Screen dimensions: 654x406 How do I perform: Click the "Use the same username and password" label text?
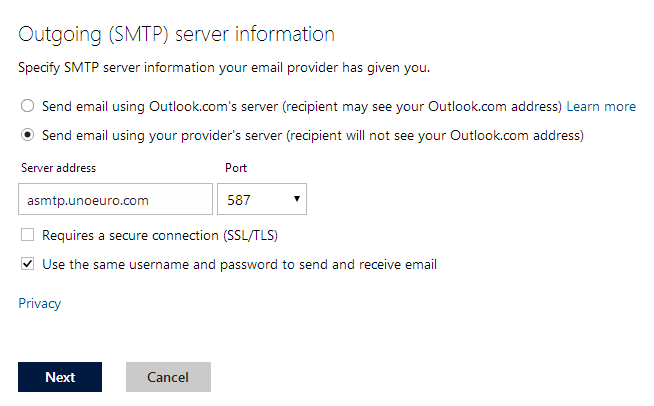point(239,265)
